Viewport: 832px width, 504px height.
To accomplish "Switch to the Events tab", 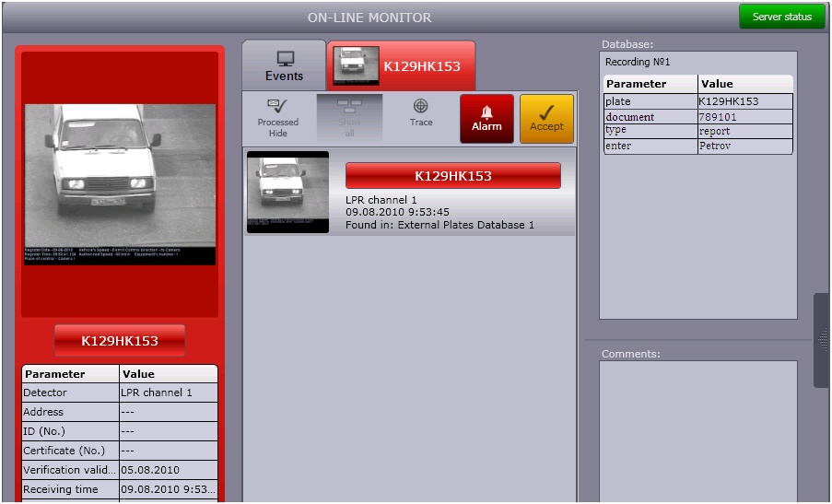I will 284,66.
